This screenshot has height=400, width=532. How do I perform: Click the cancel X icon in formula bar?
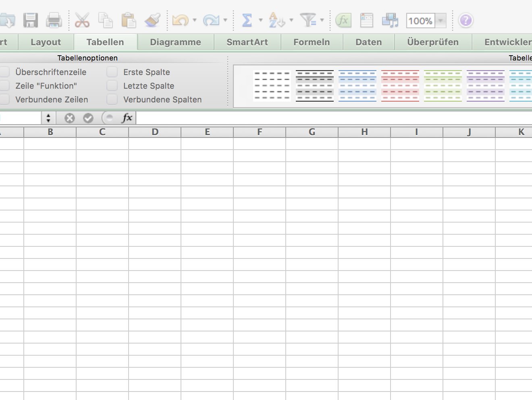pos(70,118)
